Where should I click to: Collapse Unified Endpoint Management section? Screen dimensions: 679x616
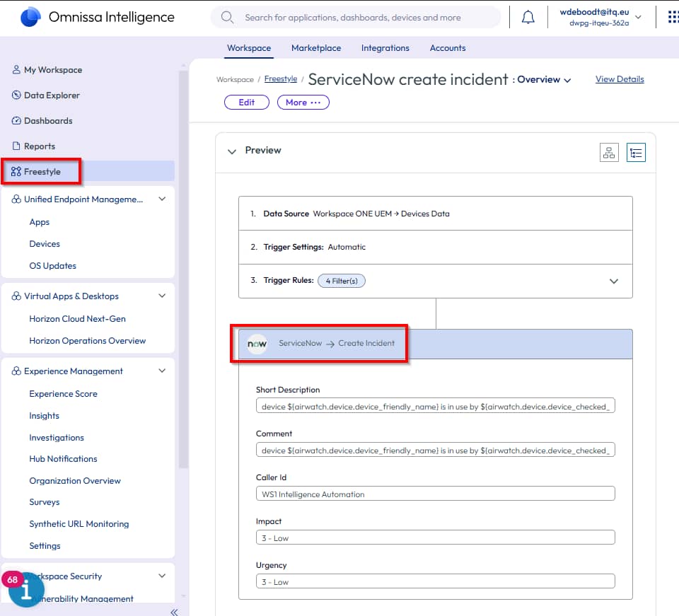pos(162,199)
